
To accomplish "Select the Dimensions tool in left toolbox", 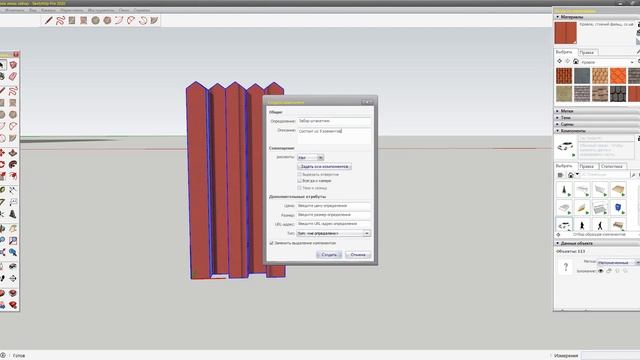I will (x=13, y=191).
